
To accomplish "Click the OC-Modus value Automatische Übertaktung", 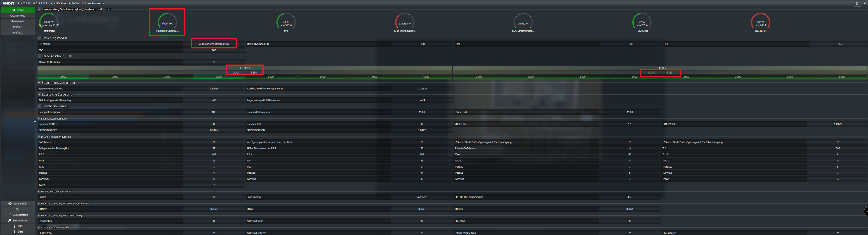I will coord(214,44).
